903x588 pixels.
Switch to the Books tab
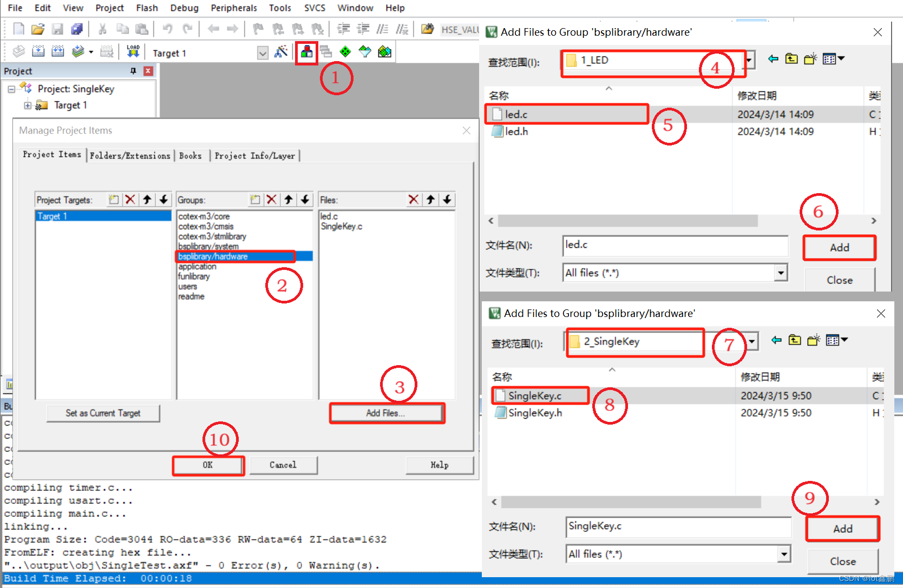[x=191, y=156]
